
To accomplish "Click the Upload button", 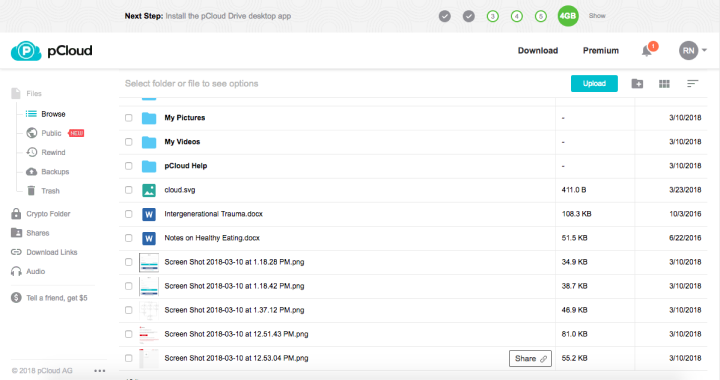I will pos(594,84).
